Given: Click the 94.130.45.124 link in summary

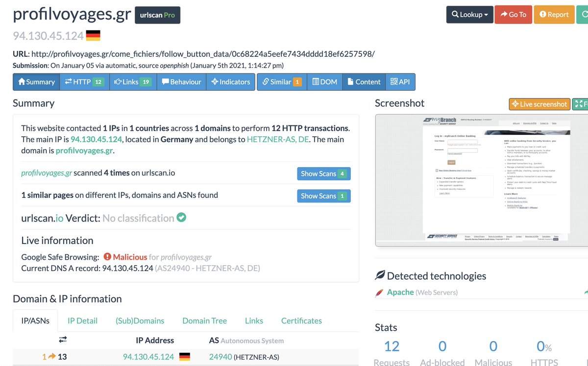Looking at the screenshot, I should tap(96, 139).
